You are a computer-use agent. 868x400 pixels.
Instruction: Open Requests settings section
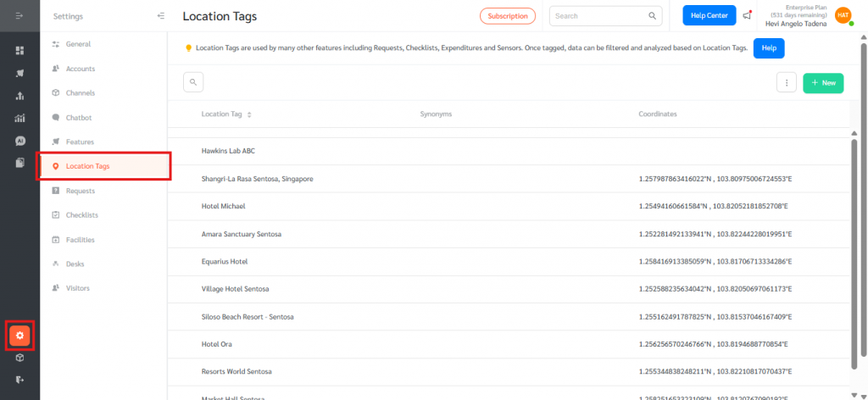(81, 191)
